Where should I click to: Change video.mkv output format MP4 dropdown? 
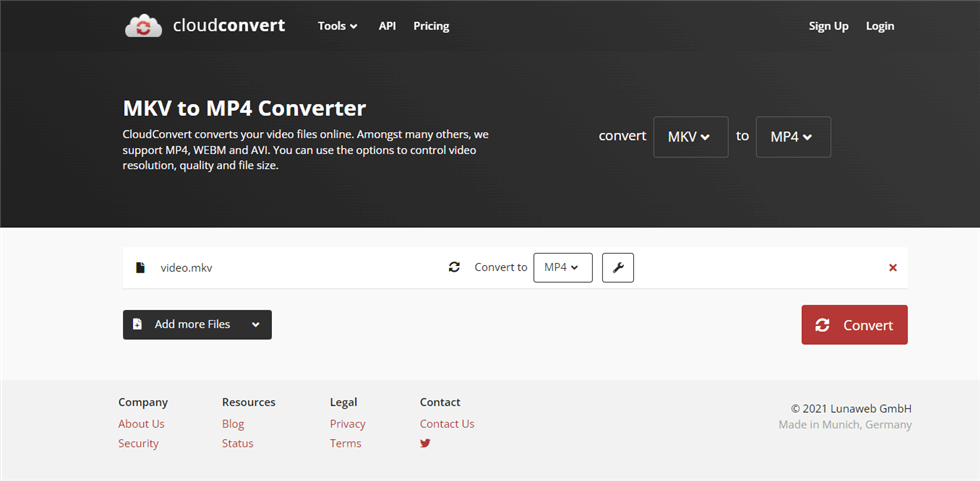(x=562, y=267)
